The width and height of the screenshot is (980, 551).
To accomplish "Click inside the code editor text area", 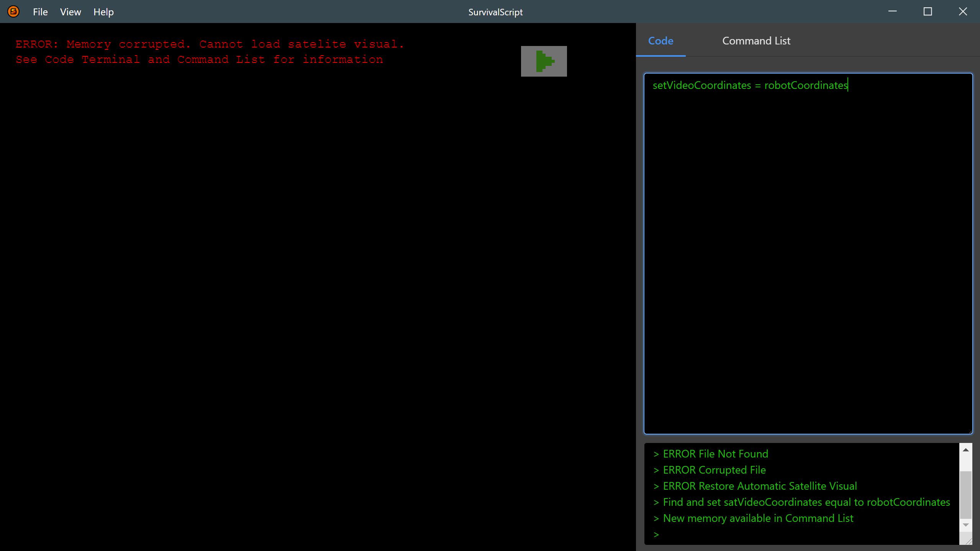I will point(808,253).
